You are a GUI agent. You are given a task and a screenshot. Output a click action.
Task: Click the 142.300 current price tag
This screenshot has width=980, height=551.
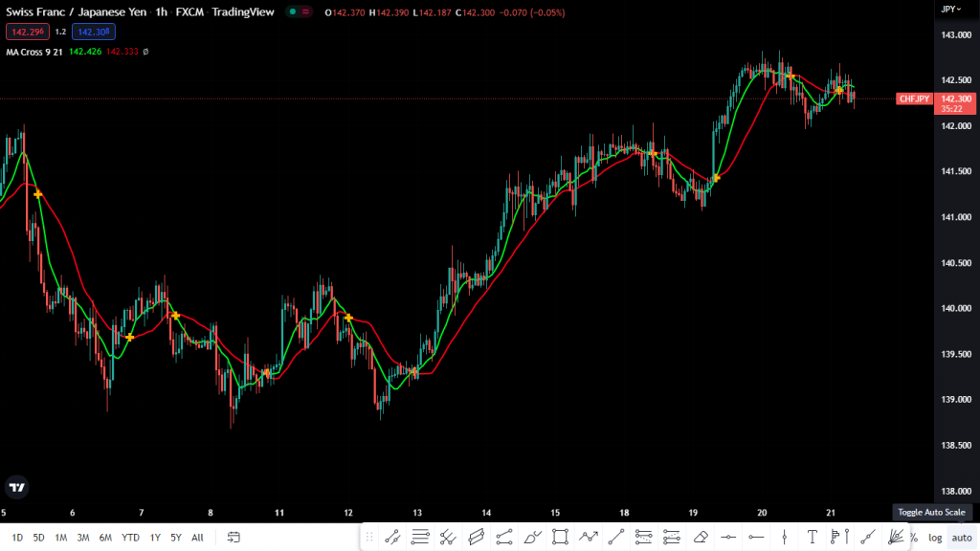point(956,103)
